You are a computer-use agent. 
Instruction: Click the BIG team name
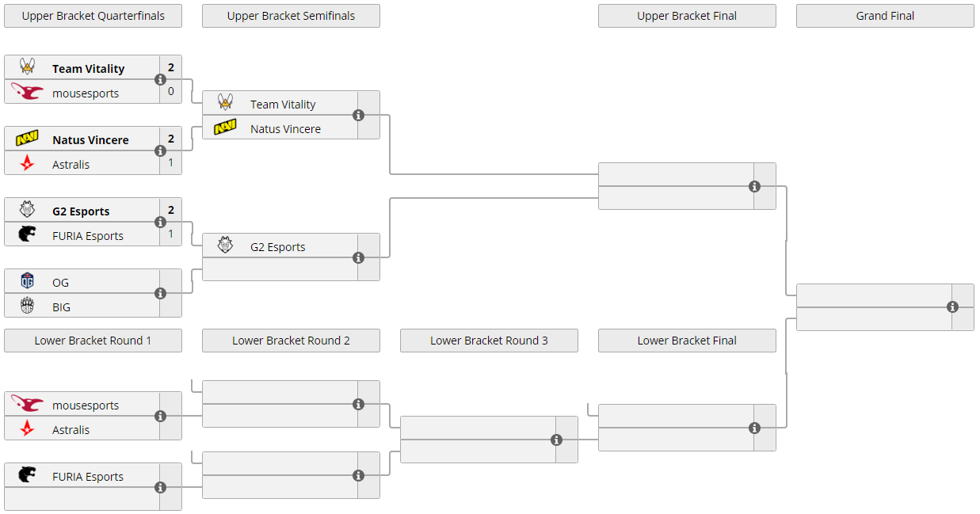coord(62,306)
